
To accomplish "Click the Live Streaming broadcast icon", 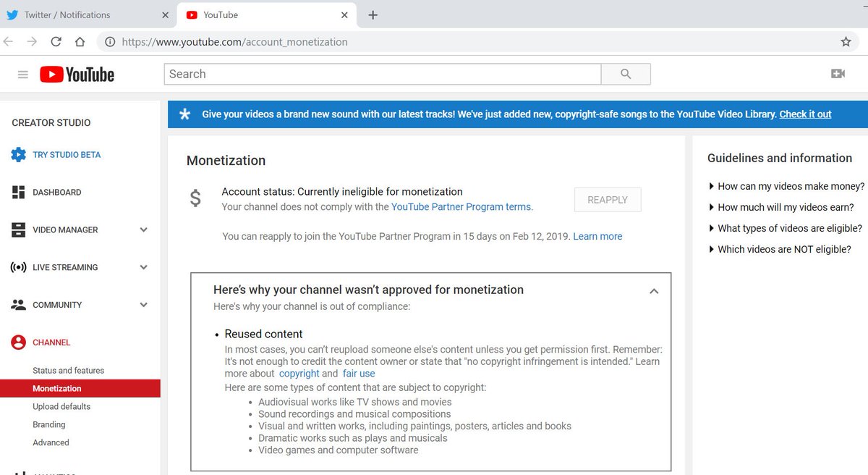I will 19,267.
